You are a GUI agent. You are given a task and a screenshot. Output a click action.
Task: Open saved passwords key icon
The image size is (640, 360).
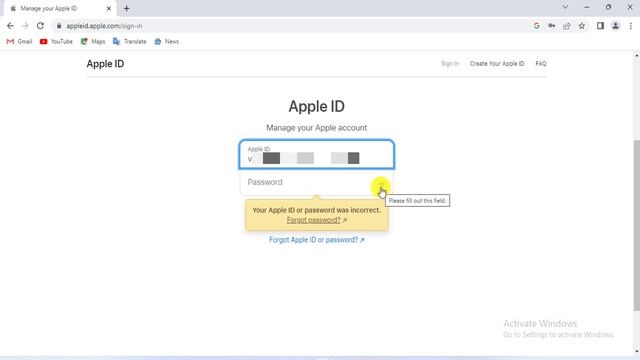coord(551,26)
